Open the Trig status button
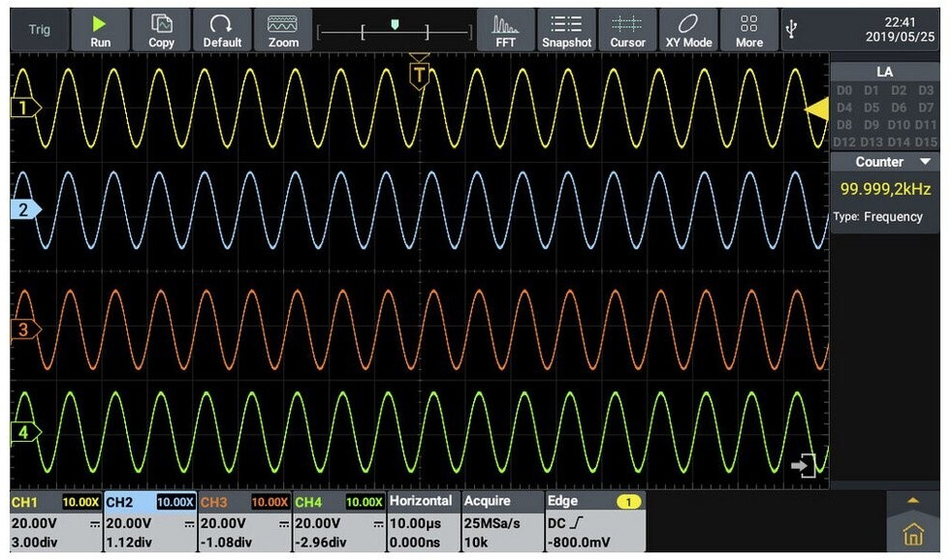 tap(40, 30)
